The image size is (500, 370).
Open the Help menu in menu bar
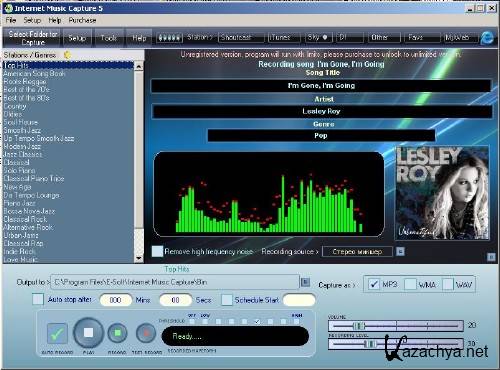pyautogui.click(x=55, y=20)
